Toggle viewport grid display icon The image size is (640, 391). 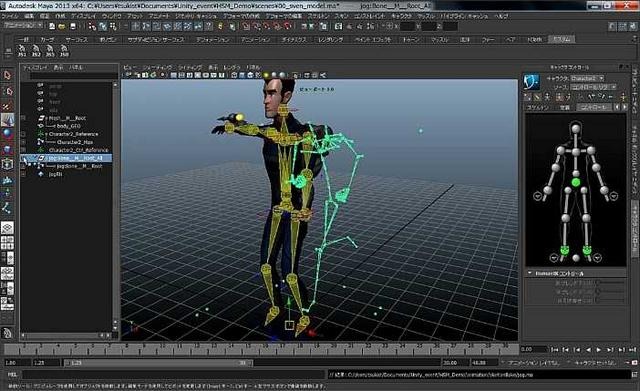pos(173,75)
